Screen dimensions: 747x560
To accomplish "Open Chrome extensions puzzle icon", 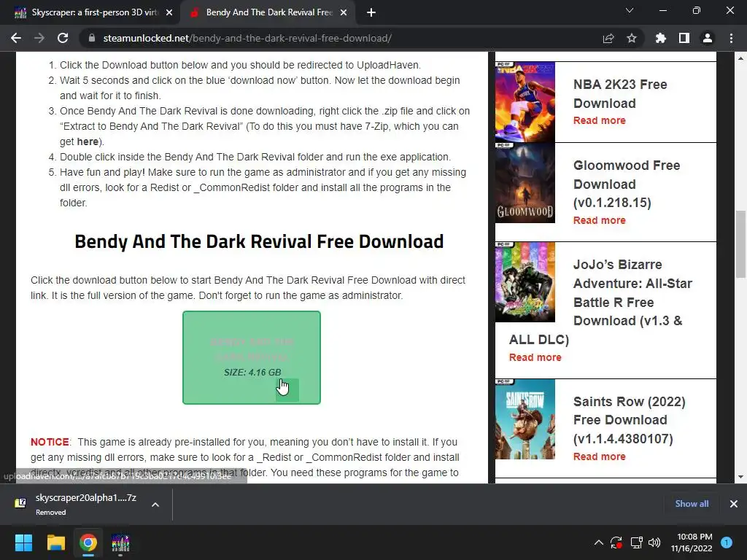I will point(660,38).
